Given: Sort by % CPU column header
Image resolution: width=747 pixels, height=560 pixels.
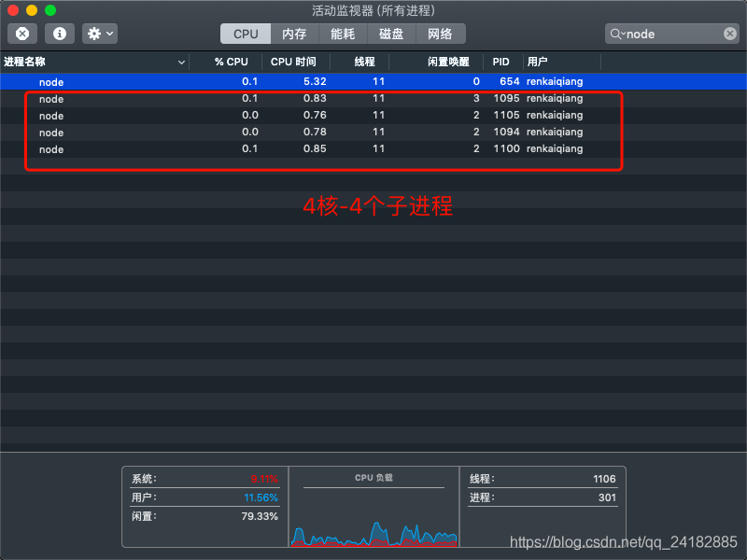Looking at the screenshot, I should coord(226,62).
